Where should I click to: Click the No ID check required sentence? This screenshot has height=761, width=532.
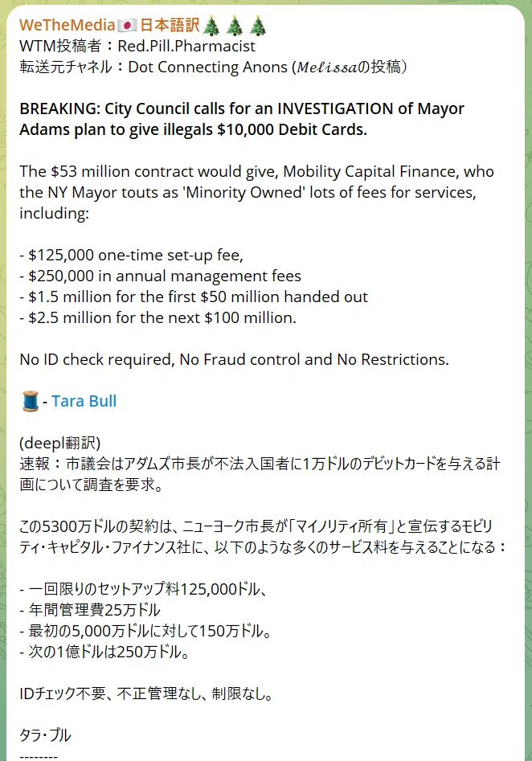click(234, 360)
